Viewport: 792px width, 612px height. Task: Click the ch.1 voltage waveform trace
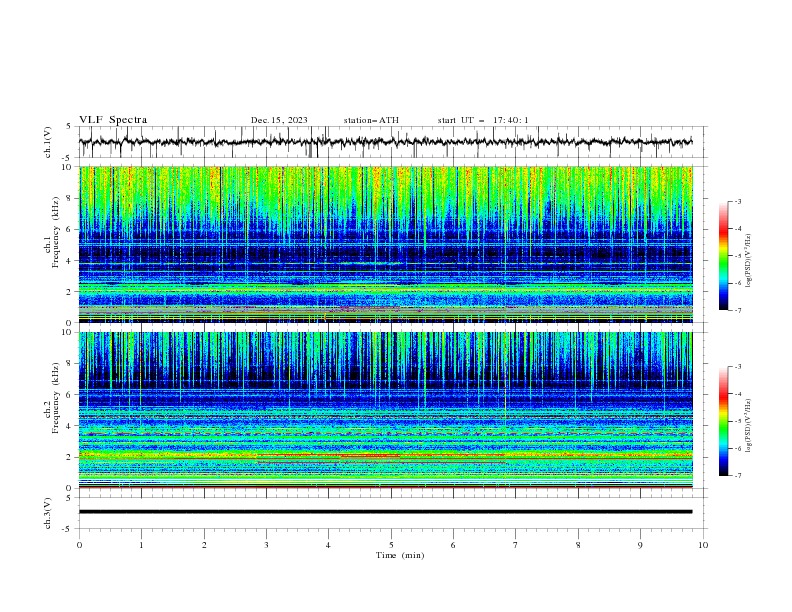(385, 142)
